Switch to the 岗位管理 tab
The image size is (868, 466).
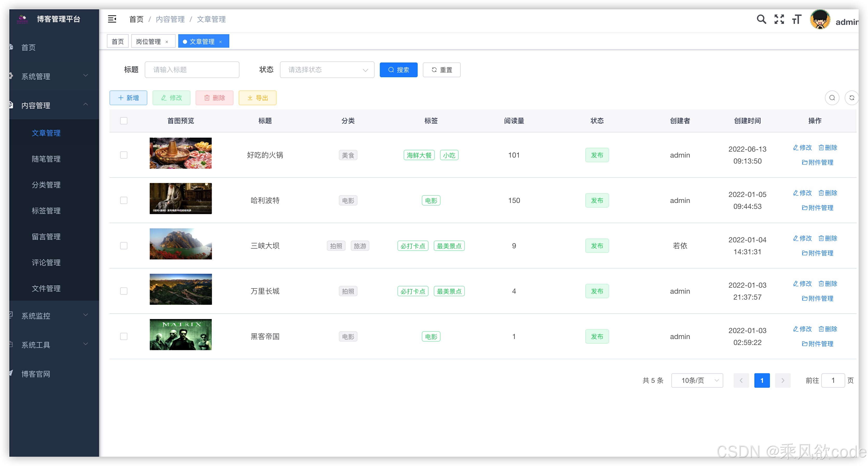click(149, 41)
